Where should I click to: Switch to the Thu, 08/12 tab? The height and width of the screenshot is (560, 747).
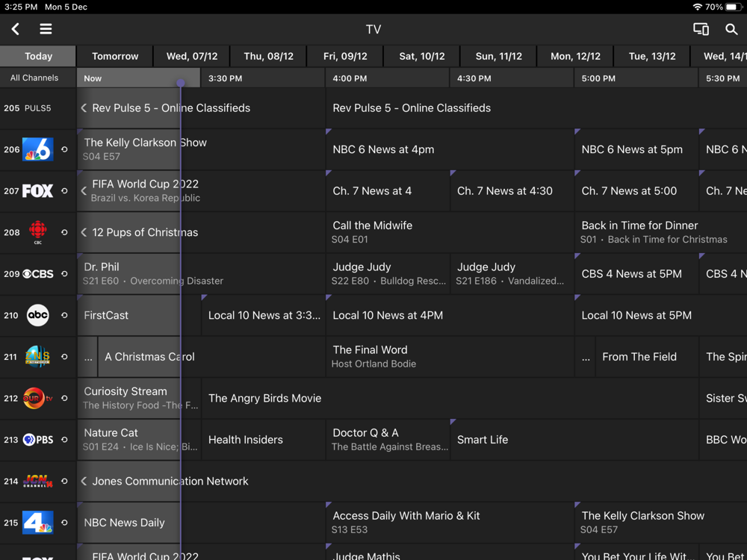pos(268,56)
